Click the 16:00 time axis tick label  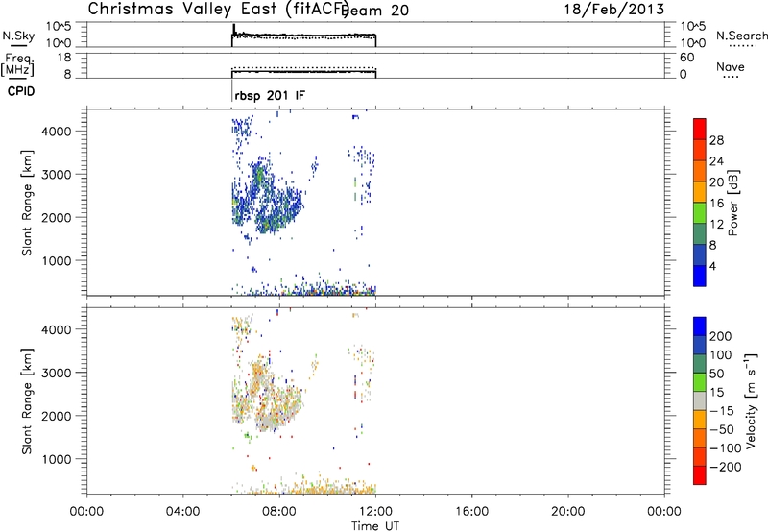pyautogui.click(x=471, y=512)
